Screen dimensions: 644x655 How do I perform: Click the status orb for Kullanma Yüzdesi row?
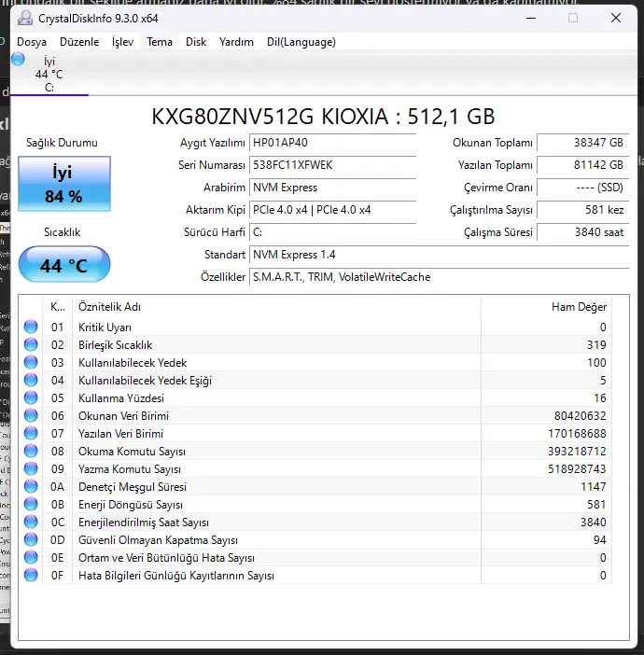pyautogui.click(x=31, y=397)
